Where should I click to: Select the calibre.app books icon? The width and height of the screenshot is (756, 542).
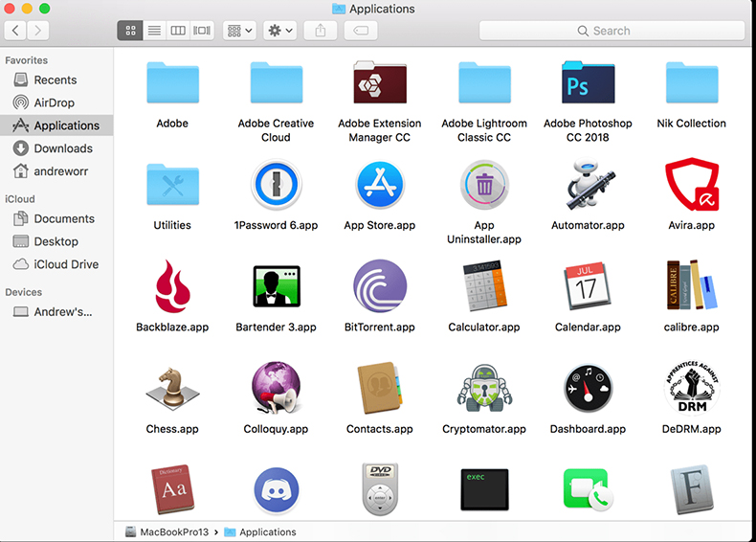click(692, 285)
